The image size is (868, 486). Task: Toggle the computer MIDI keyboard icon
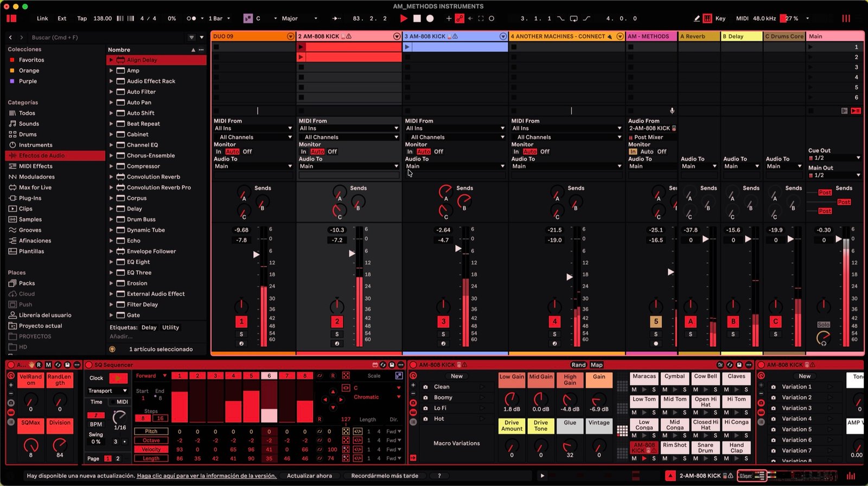tap(707, 18)
